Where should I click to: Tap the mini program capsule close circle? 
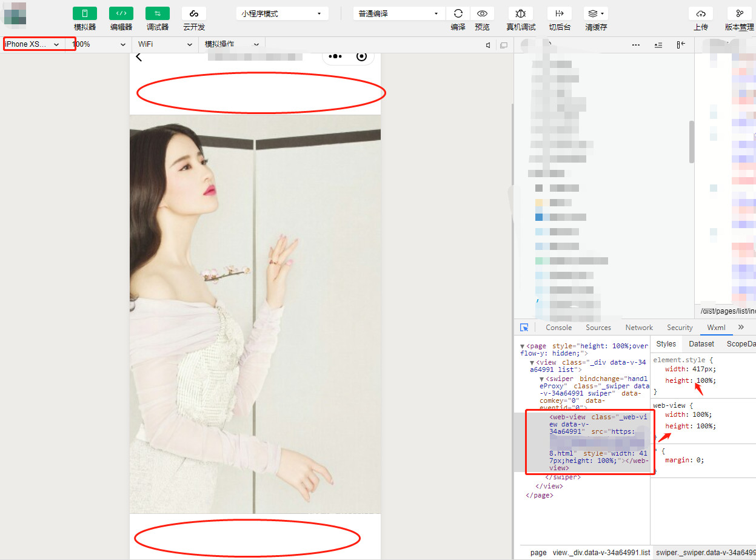(x=362, y=56)
